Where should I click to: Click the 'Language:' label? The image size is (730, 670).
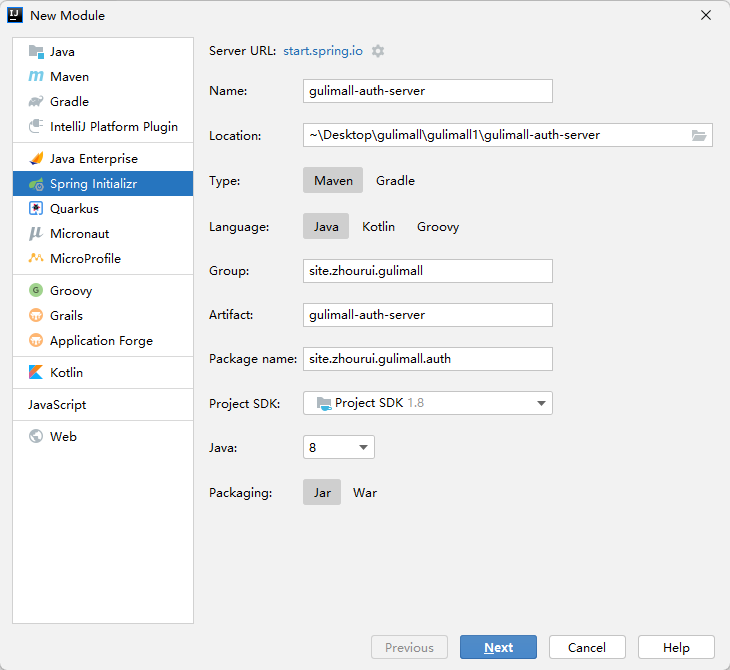coord(239,227)
